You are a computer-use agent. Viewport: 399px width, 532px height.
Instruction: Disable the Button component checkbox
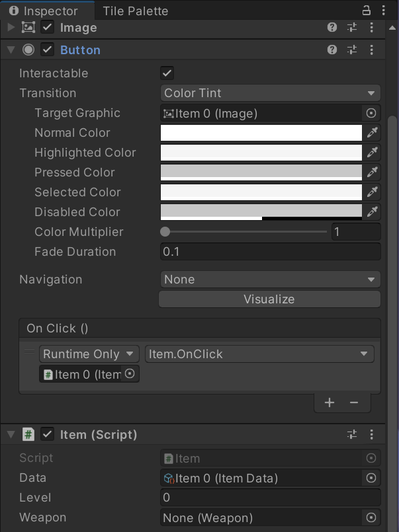[x=47, y=50]
